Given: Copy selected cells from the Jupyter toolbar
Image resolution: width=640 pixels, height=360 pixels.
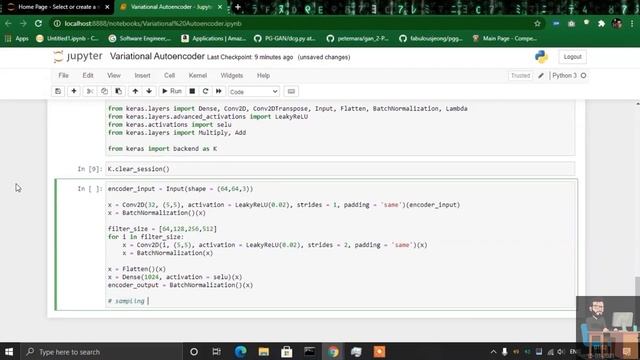Looking at the screenshot, I should tap(104, 91).
